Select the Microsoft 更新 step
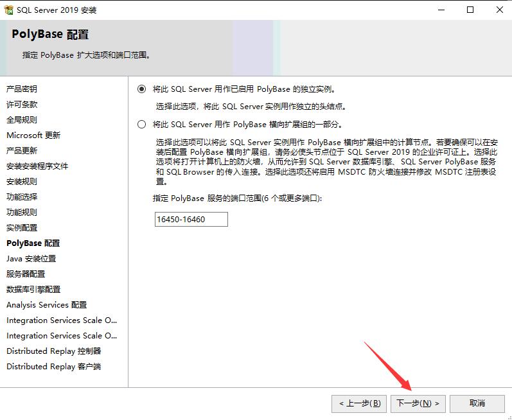The width and height of the screenshot is (512, 420). tap(33, 135)
